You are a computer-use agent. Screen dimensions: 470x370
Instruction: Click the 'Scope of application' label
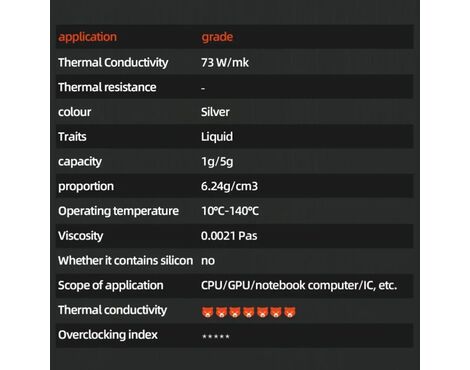click(x=111, y=285)
